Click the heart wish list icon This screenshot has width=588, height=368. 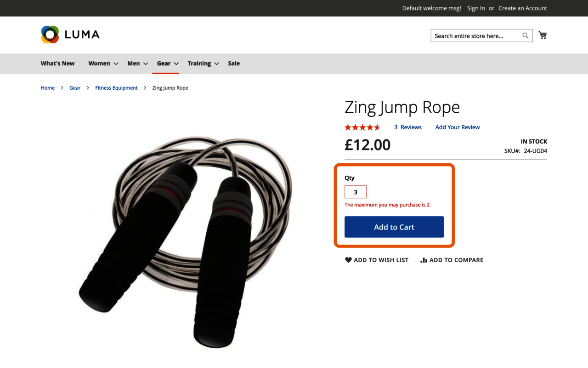coord(348,260)
